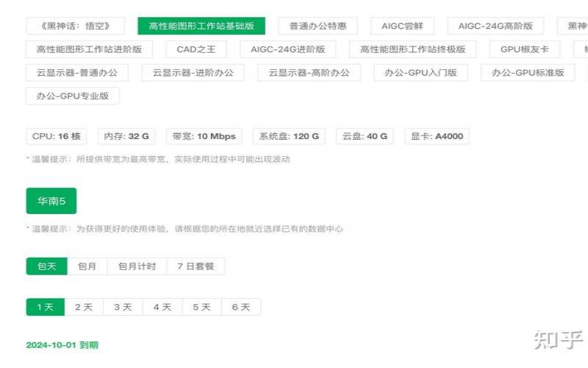The height and width of the screenshot is (368, 588).
Task: Pick 云显示器-高阶办公 package
Action: click(x=309, y=72)
